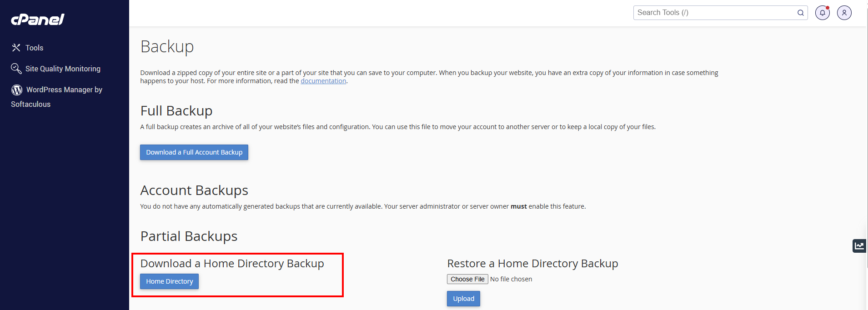This screenshot has height=310, width=868.
Task: Open WordPress Manager by Softaculous
Action: [x=56, y=97]
